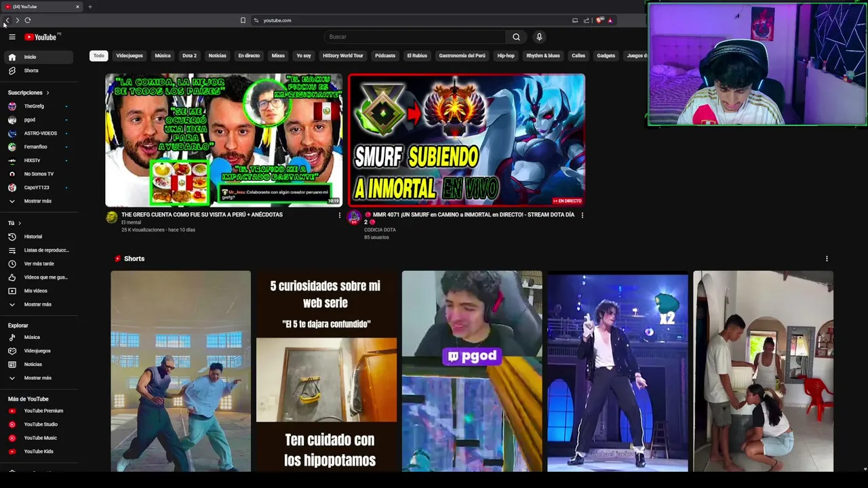Viewport: 868px width, 488px height.
Task: Select the Dota 2 filter chip
Action: (189, 56)
